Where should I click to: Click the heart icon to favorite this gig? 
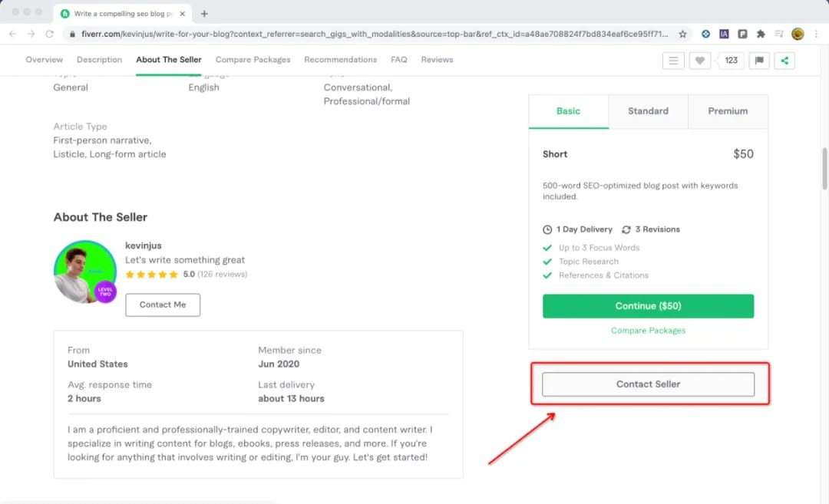699,61
